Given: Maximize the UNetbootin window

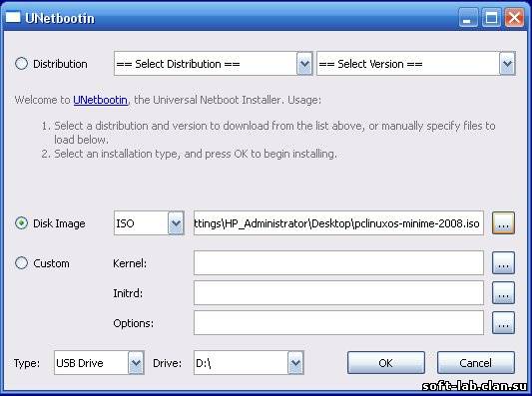Looking at the screenshot, I should [x=491, y=17].
